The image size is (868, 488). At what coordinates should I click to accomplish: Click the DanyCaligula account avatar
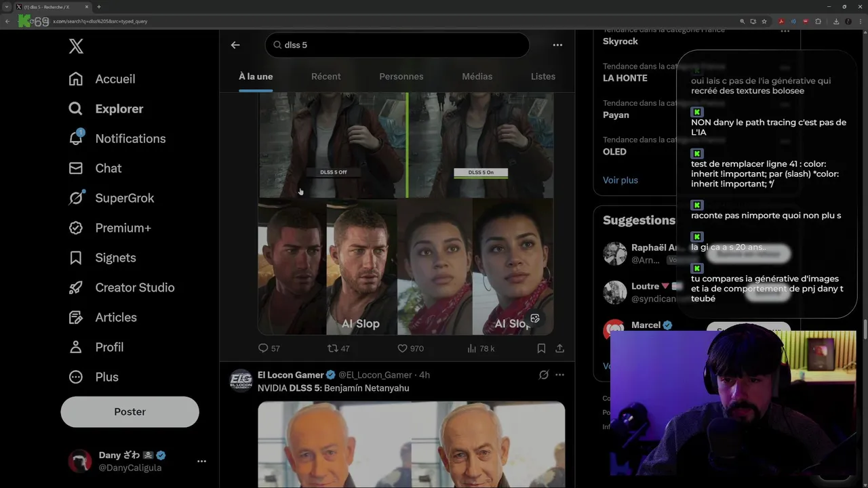(x=80, y=461)
